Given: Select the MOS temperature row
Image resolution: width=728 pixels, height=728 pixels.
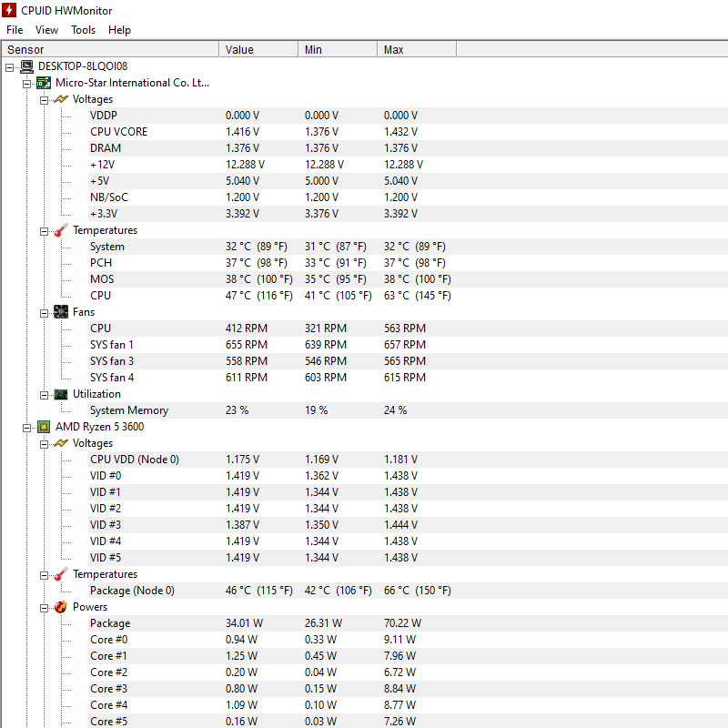Looking at the screenshot, I should [x=408, y=279].
